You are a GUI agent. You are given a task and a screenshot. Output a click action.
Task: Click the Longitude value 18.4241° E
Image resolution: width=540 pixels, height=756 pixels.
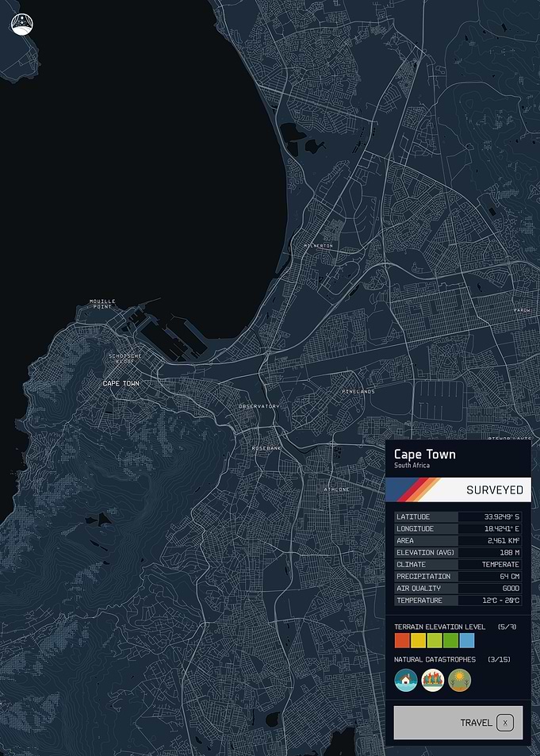point(502,529)
